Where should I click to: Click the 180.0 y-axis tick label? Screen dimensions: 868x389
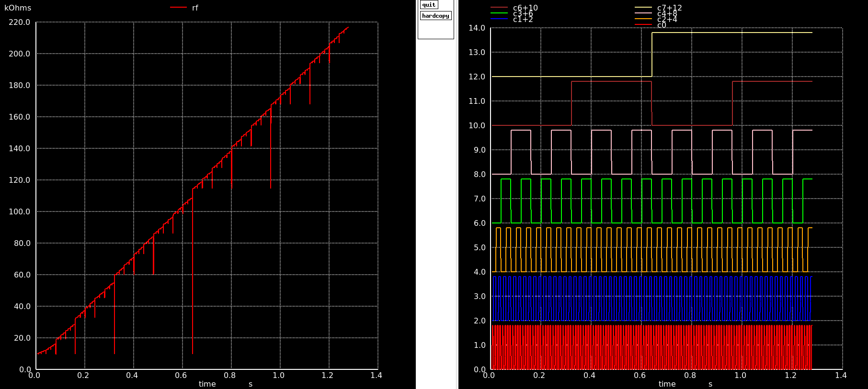[x=19, y=85]
